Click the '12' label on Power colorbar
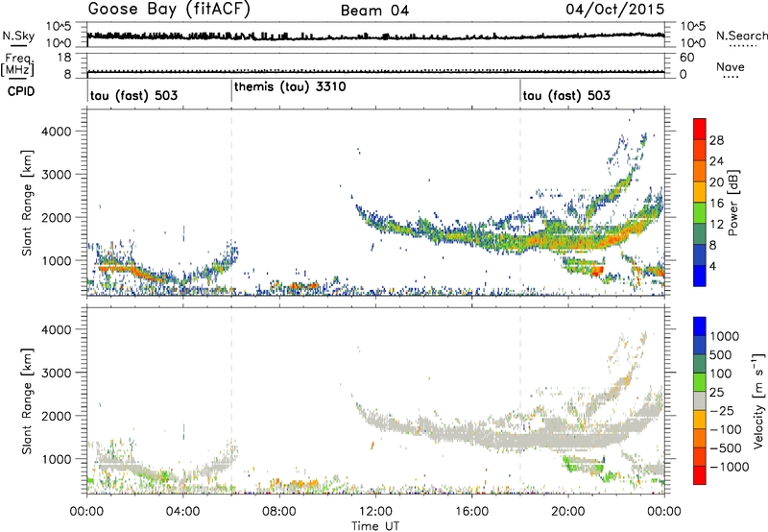 716,224
